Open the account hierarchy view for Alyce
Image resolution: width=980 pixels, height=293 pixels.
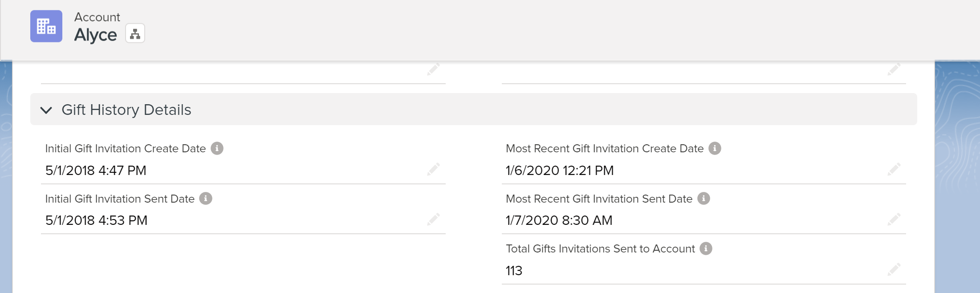pyautogui.click(x=135, y=34)
